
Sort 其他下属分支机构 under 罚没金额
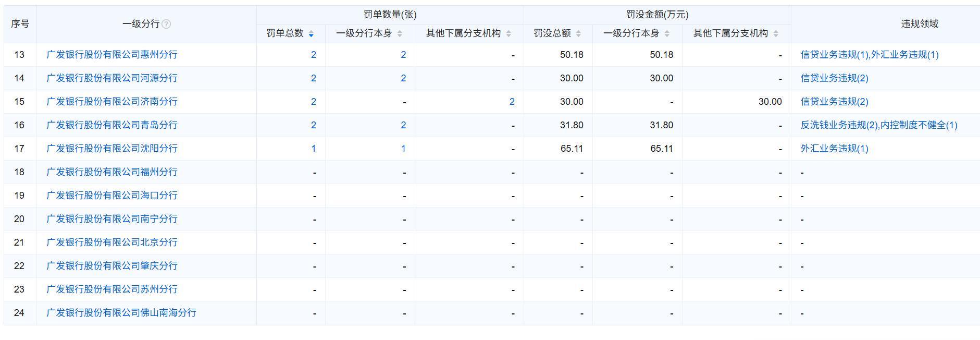click(776, 34)
